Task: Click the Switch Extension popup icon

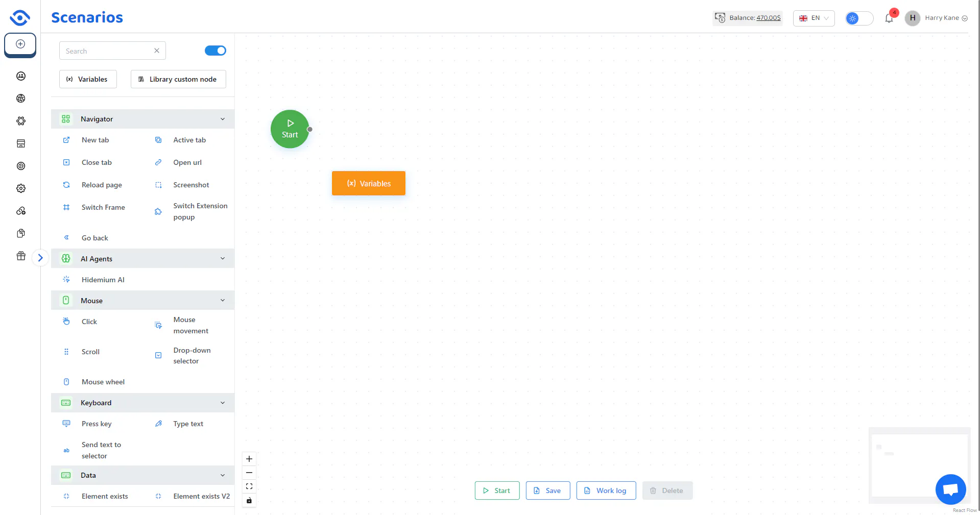Action: 158,211
